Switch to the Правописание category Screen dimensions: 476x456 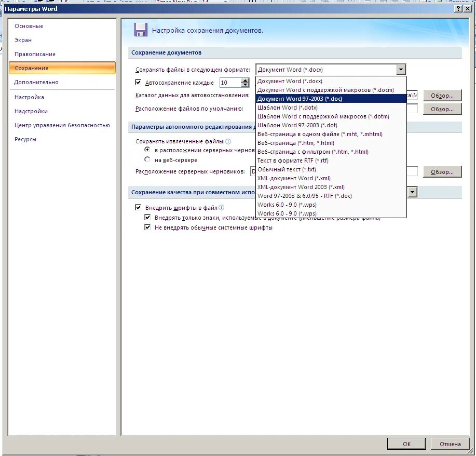tap(35, 54)
